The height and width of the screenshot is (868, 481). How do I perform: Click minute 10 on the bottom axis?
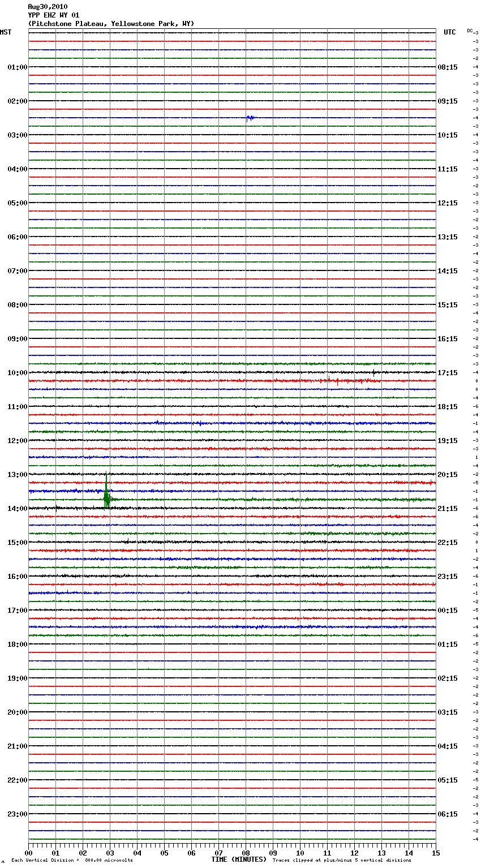(300, 853)
